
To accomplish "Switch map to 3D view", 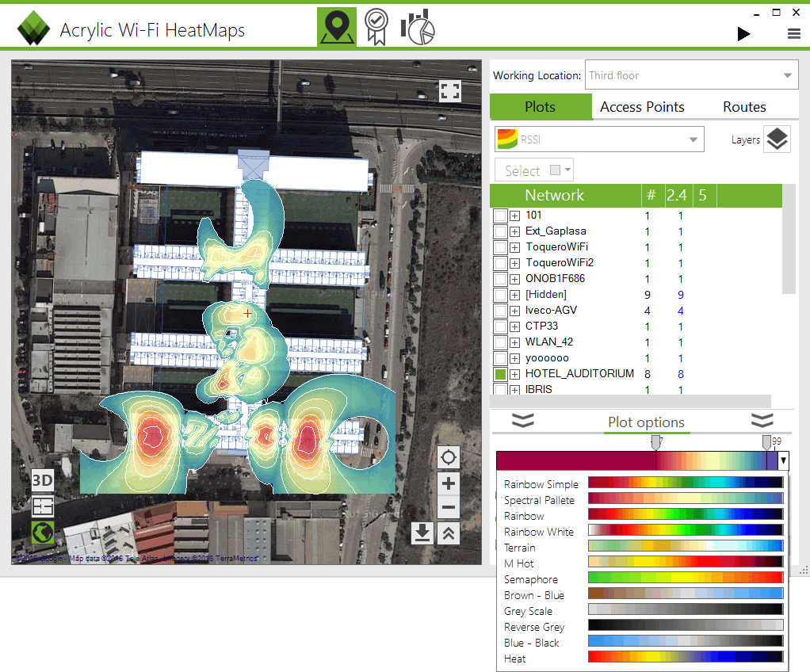I will [x=42, y=480].
